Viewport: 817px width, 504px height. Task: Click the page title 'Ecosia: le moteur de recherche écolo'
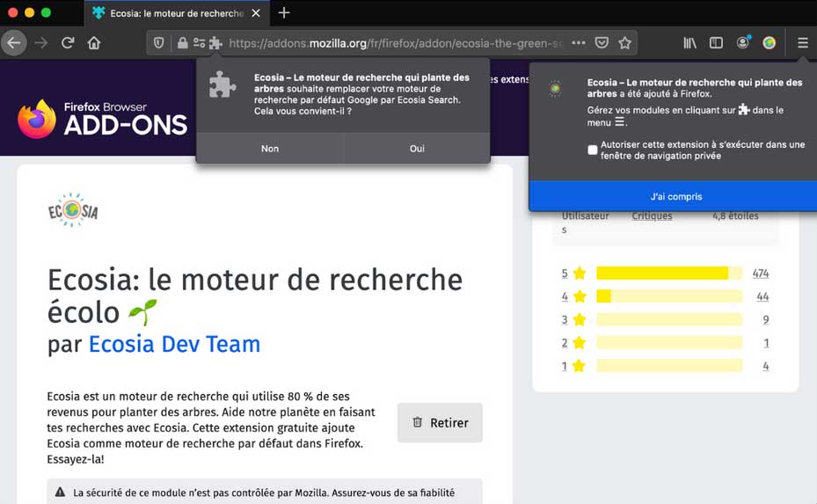[255, 296]
